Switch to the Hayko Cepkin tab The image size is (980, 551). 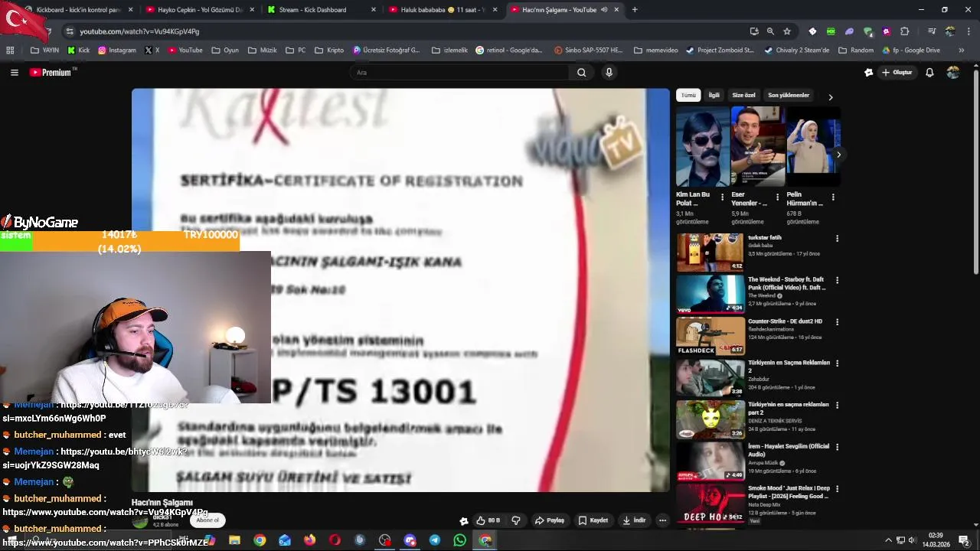click(199, 10)
